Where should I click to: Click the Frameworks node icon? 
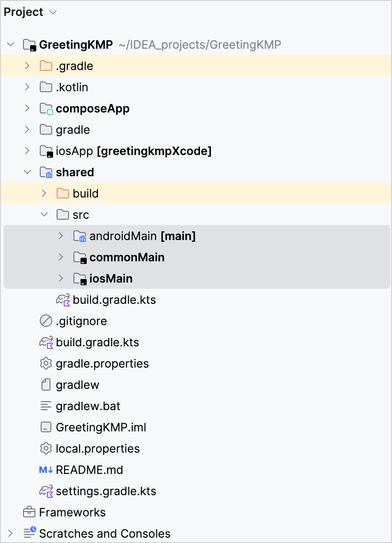(29, 512)
